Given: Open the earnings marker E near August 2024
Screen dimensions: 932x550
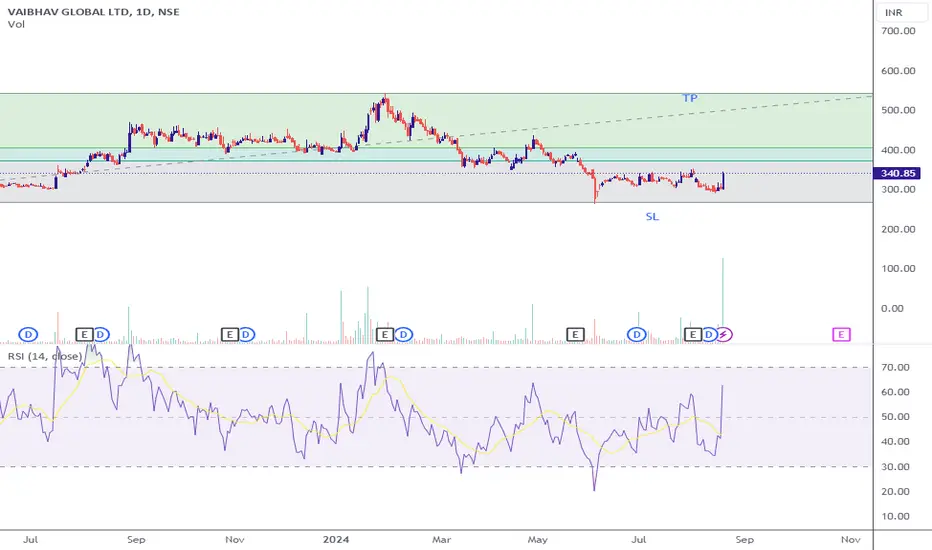Looking at the screenshot, I should coord(692,335).
